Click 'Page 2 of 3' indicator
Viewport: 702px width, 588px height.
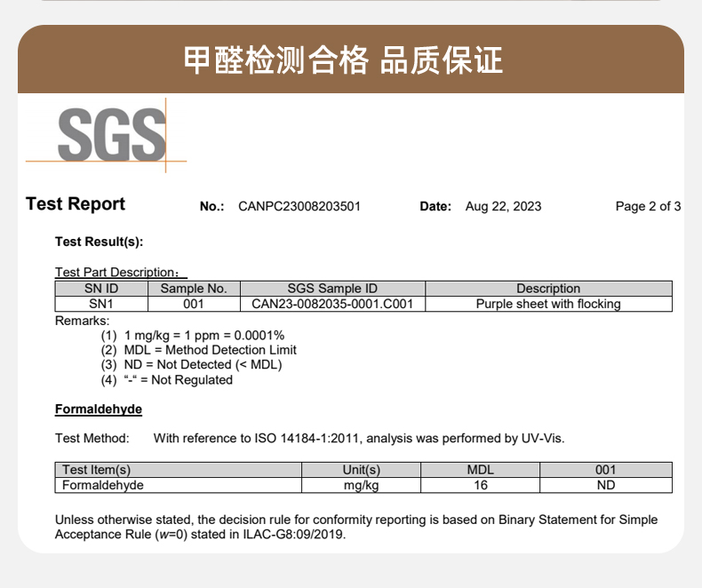tap(648, 206)
